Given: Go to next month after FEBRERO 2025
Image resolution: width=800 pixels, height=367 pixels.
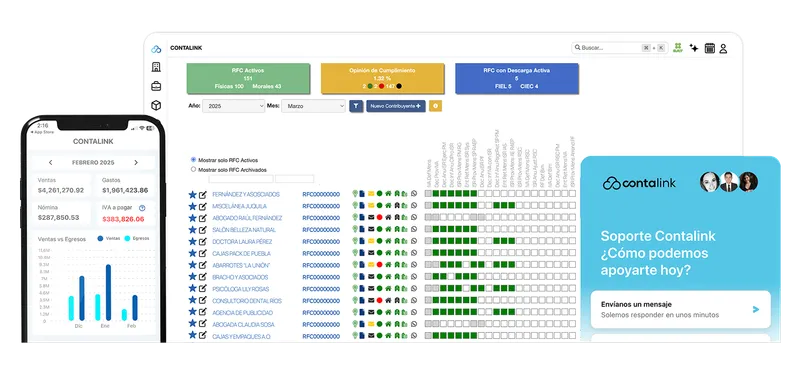Looking at the screenshot, I should coord(136,162).
